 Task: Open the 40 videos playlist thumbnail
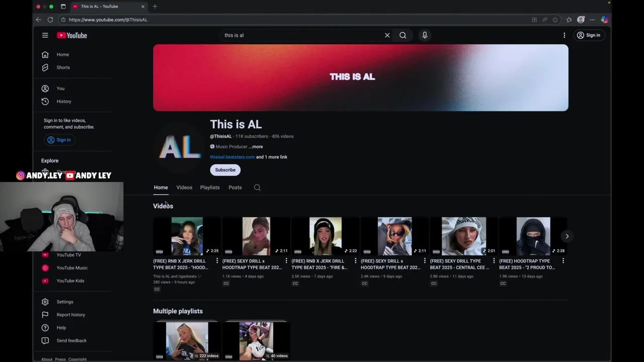click(x=256, y=341)
